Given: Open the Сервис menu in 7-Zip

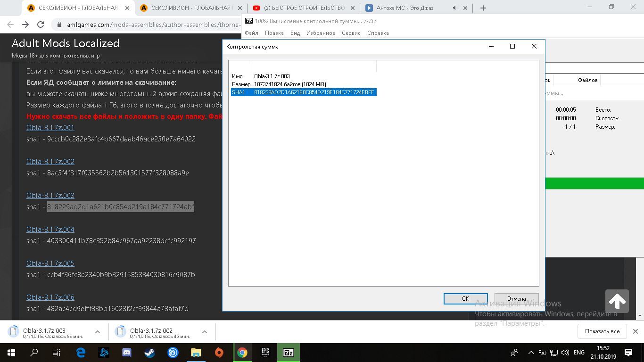Looking at the screenshot, I should [351, 33].
